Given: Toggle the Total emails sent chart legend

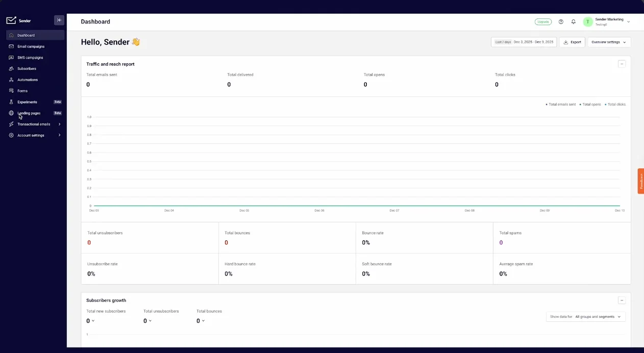Looking at the screenshot, I should tap(561, 105).
